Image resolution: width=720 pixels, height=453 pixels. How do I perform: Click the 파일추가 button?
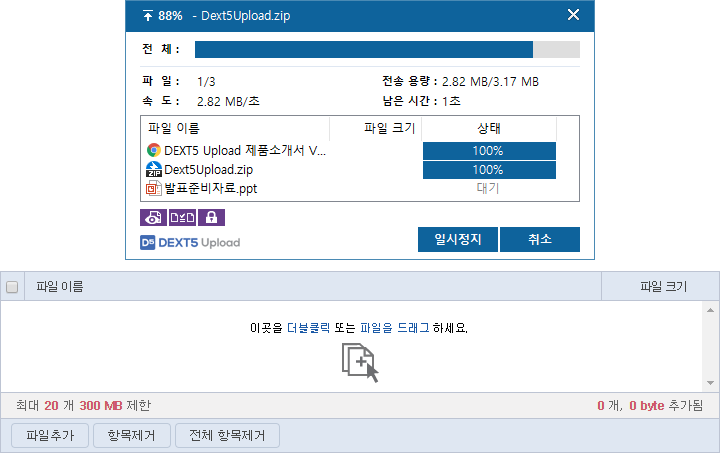pos(50,435)
